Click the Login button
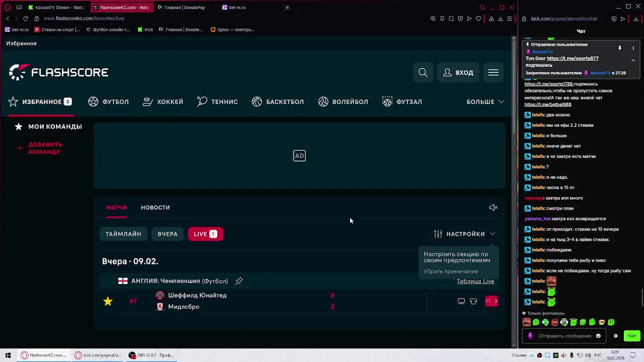Image resolution: width=644 pixels, height=362 pixels. (458, 72)
